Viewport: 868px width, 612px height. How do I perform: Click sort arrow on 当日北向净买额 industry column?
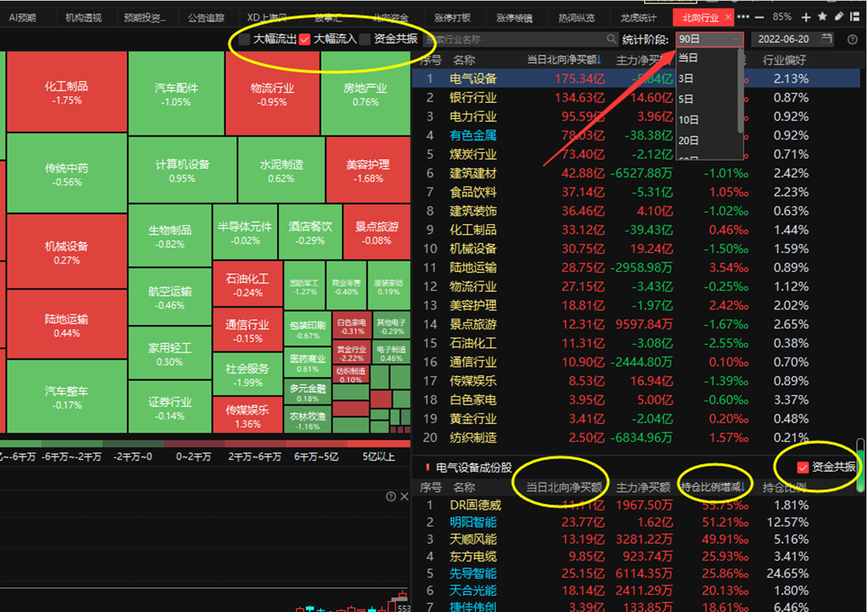pos(599,59)
